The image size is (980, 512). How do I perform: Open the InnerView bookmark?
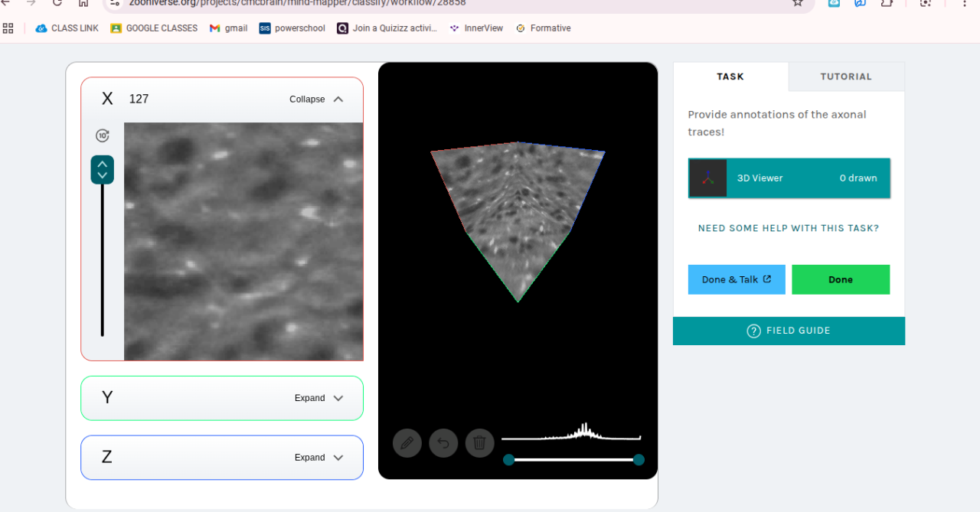[x=476, y=28]
